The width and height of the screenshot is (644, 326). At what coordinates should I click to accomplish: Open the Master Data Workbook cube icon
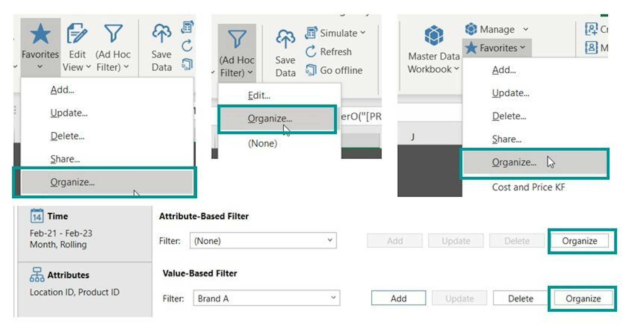[434, 35]
